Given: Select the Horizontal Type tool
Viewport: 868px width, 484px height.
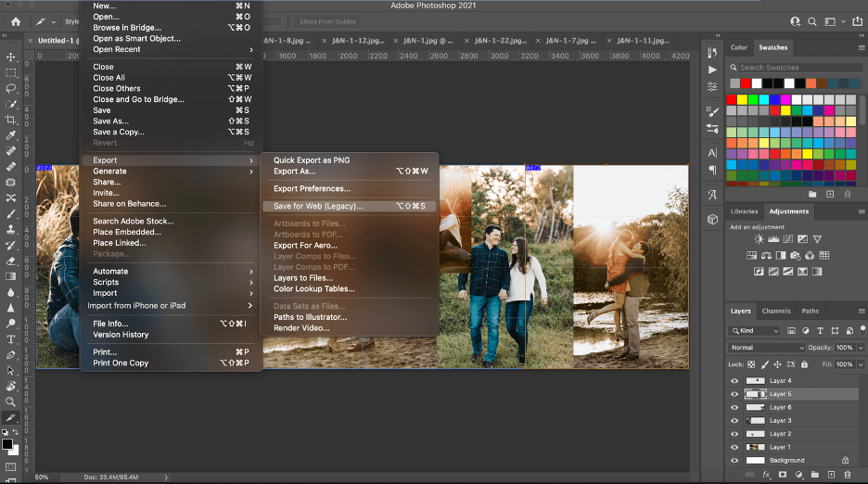Looking at the screenshot, I should pyautogui.click(x=10, y=339).
